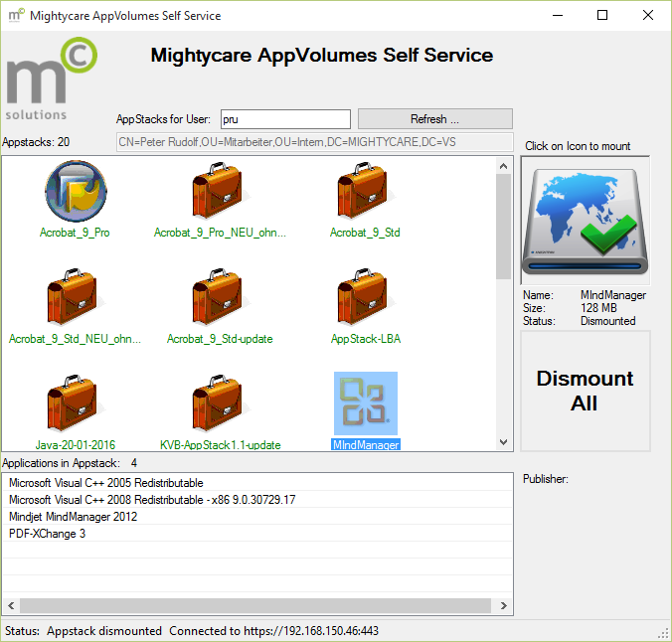Click the appstack list scroll up arrow
The width and height of the screenshot is (672, 642).
(x=504, y=166)
